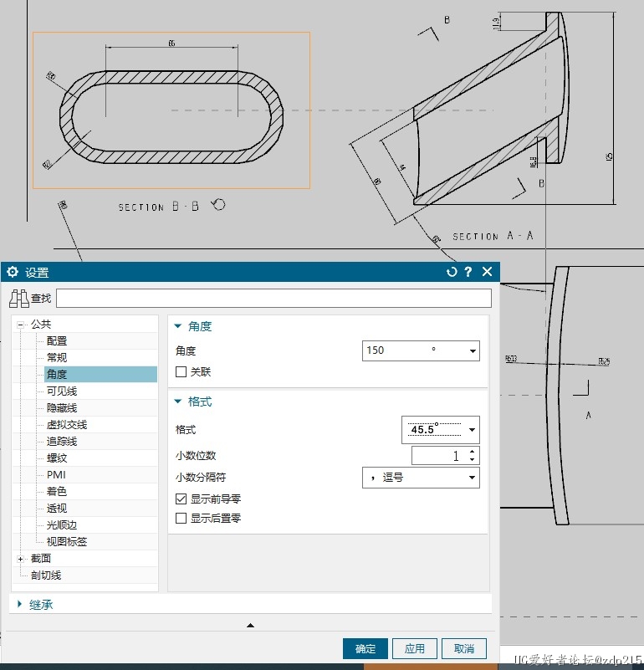Click the binoculars find icon

[18, 299]
